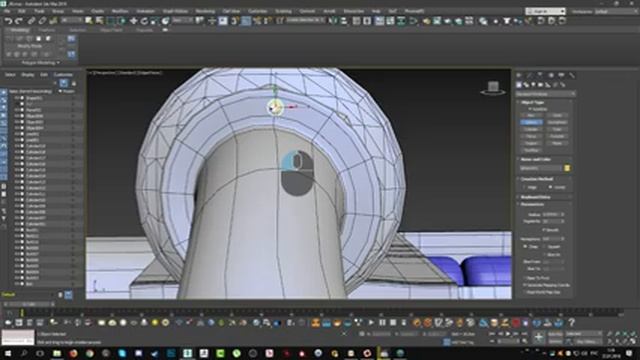The width and height of the screenshot is (640, 360).
Task: Switch to the Display command panel
Action: point(561,76)
